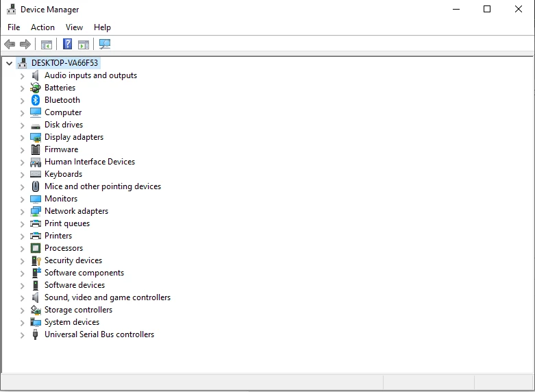Click the Universal Serial Bus controllers icon

[35, 334]
